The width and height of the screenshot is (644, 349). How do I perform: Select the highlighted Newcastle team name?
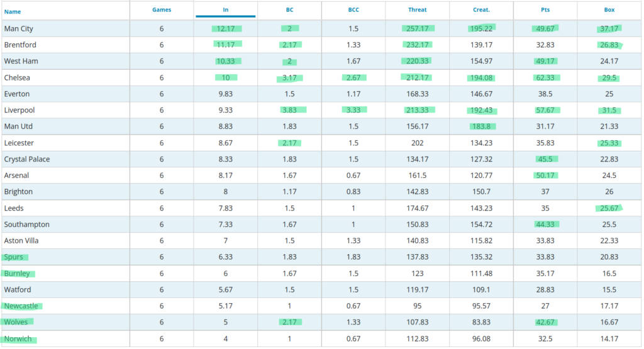pyautogui.click(x=21, y=306)
